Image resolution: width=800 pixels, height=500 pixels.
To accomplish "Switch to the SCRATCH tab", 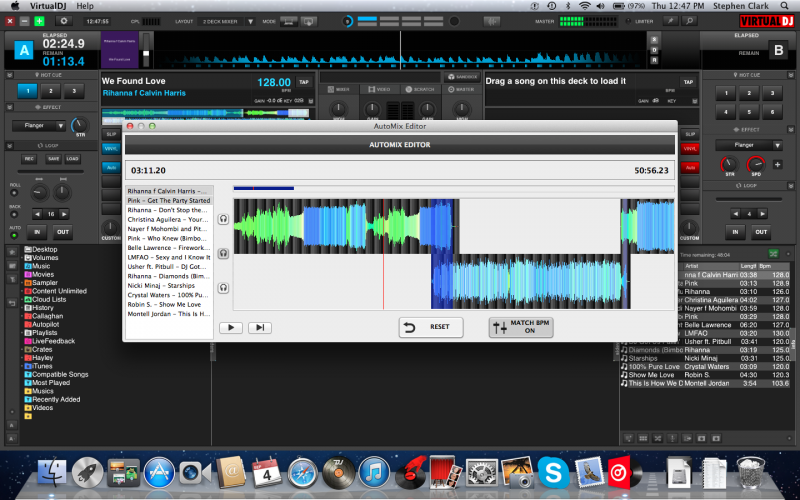I will [420, 89].
